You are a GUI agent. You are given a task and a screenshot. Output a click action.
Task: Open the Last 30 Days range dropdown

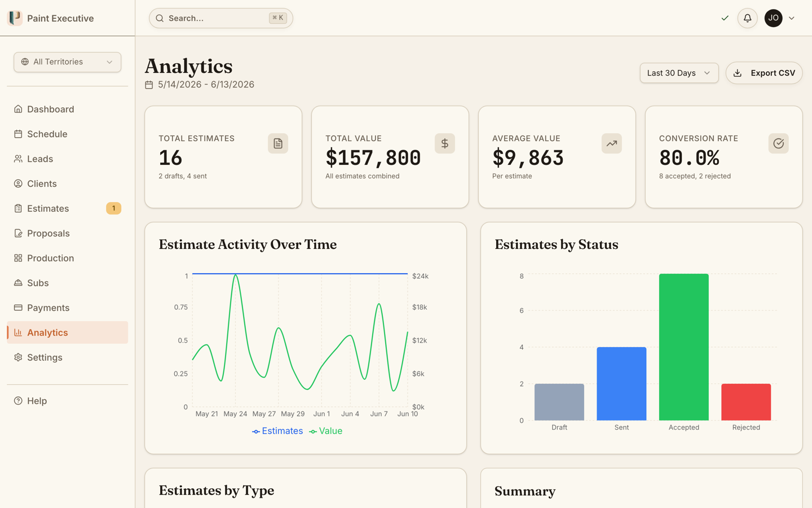(679, 73)
